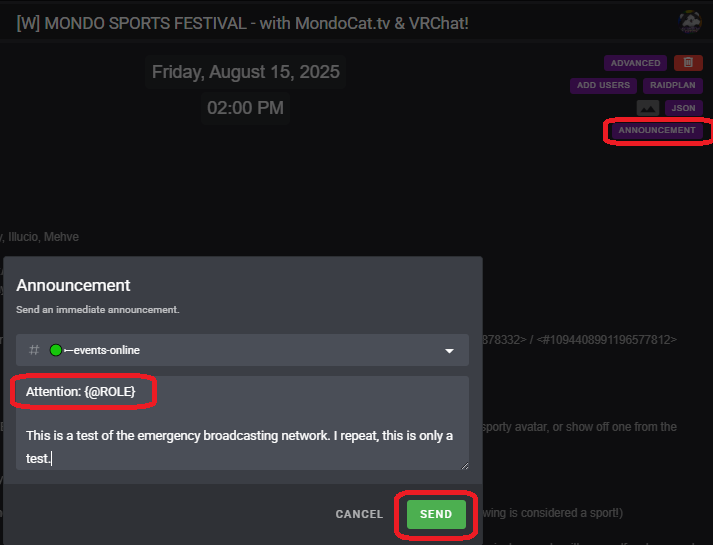Screen dimensions: 713x545
Task: Click the image picture icon button
Action: (648, 108)
